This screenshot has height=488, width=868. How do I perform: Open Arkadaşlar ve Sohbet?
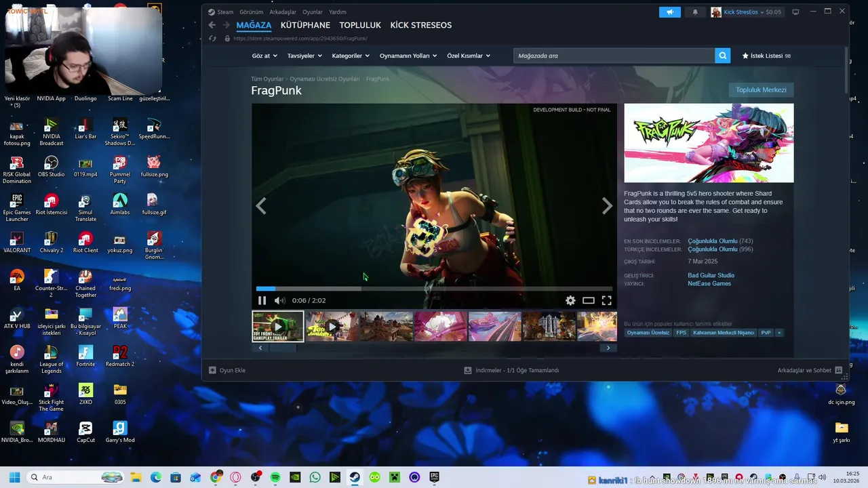tap(810, 370)
